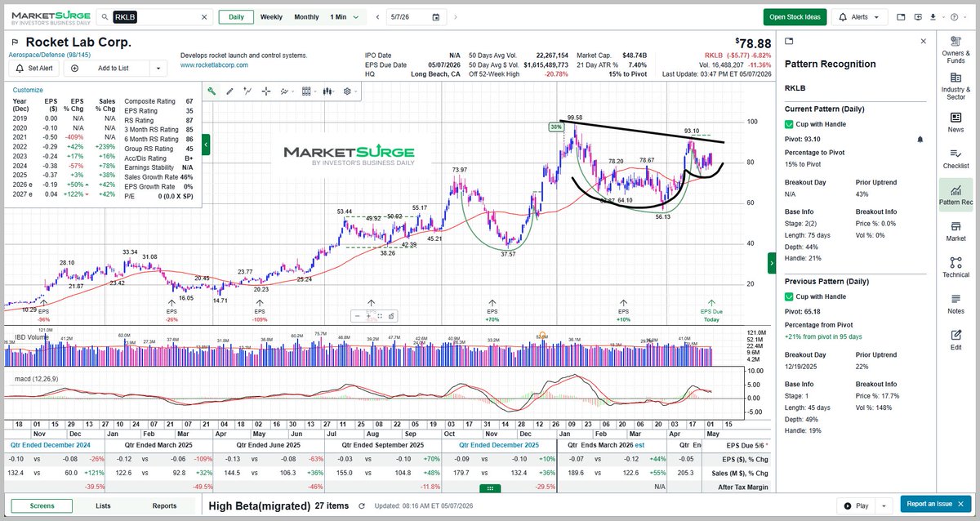
Task: Go to previous date with left arrow
Action: (376, 16)
